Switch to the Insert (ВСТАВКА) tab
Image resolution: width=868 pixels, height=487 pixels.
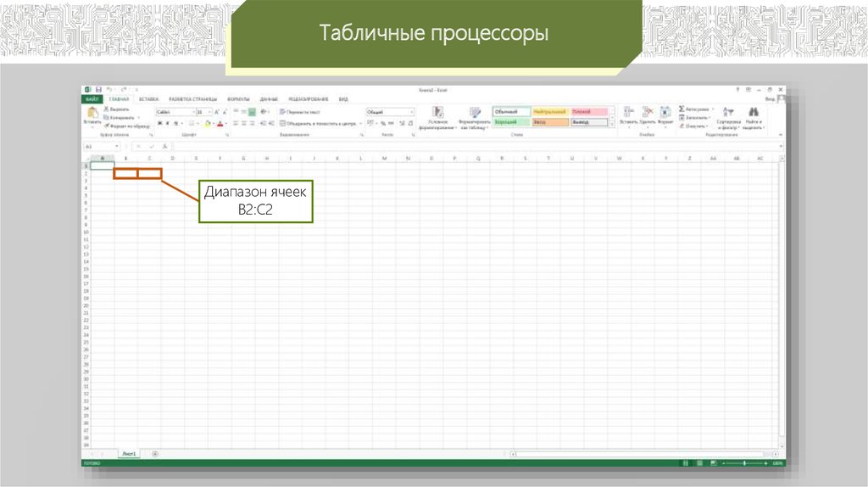(x=148, y=99)
